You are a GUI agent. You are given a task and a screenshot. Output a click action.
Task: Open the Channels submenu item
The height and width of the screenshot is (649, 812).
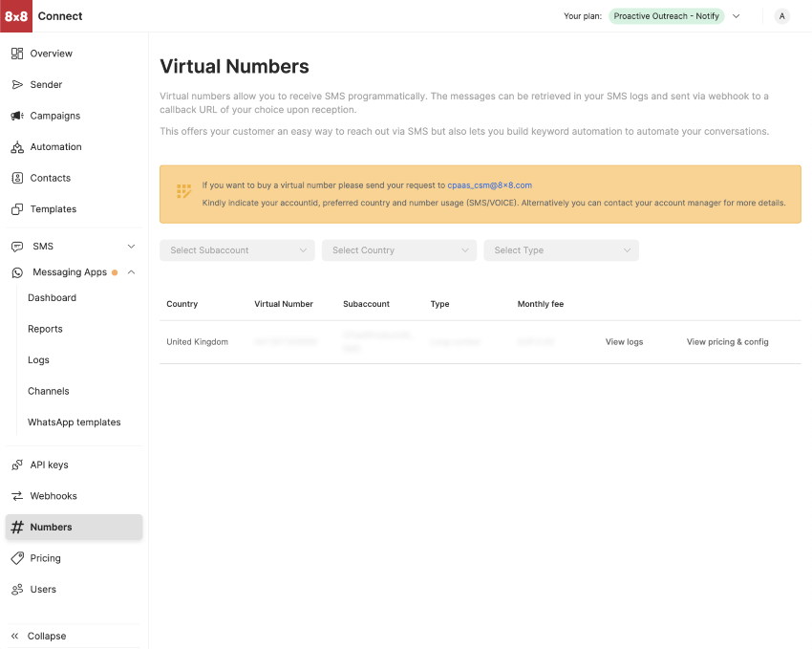pos(49,391)
